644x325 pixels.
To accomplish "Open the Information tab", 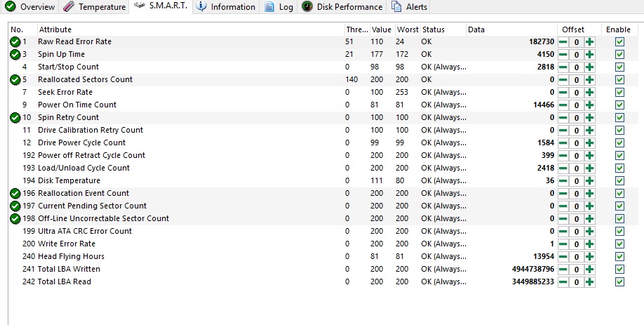I will point(225,6).
